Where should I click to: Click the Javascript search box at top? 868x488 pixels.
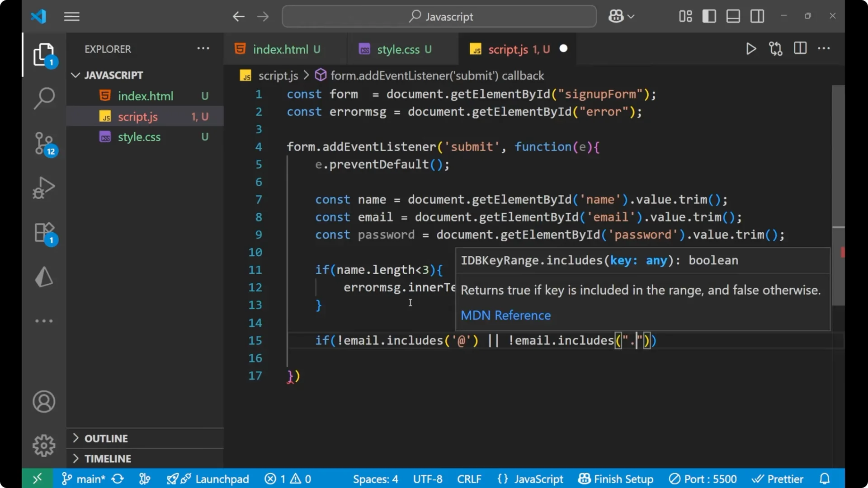click(x=438, y=16)
